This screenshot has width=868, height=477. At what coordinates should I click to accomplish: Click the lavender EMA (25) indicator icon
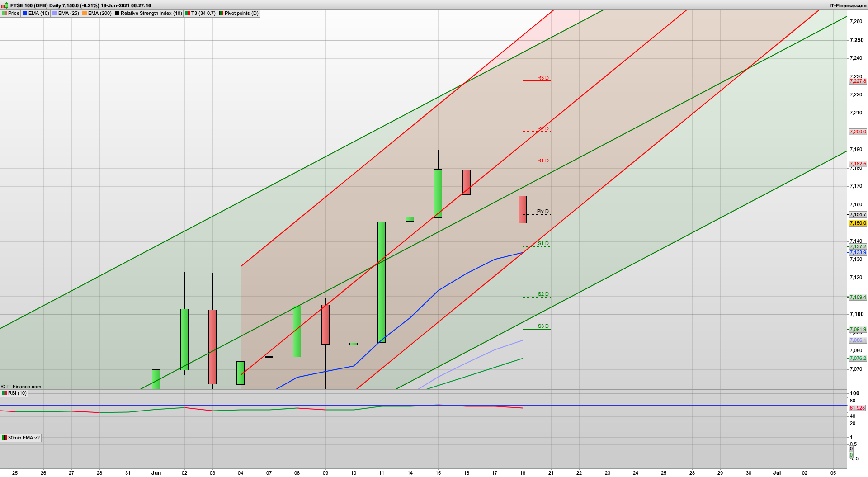click(x=54, y=13)
